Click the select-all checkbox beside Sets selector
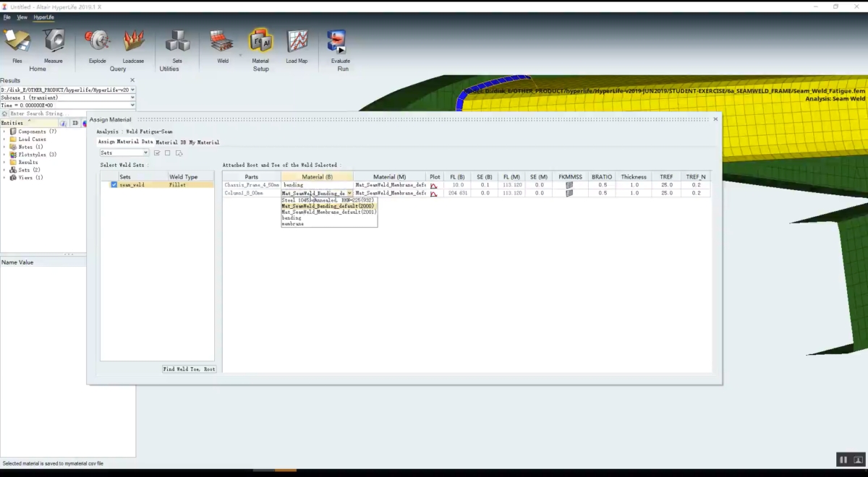This screenshot has width=868, height=477. pyautogui.click(x=157, y=152)
